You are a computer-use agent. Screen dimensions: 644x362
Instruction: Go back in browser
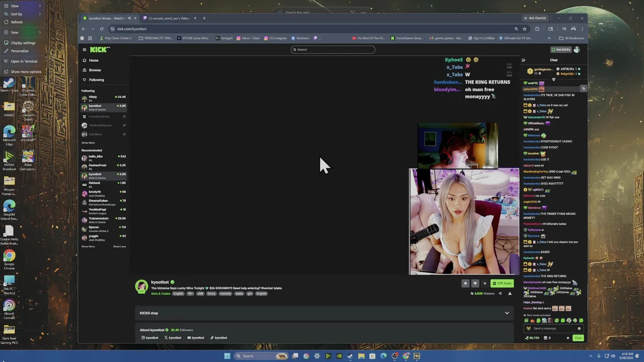point(84,29)
